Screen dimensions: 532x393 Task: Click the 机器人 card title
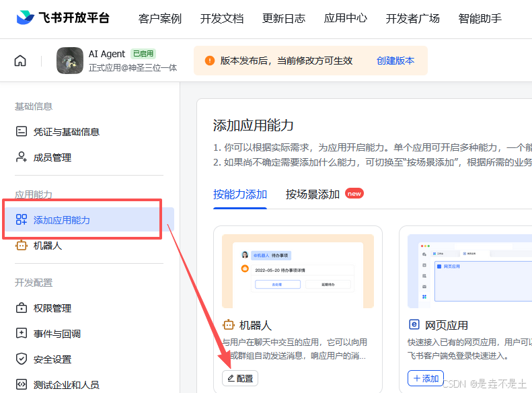[256, 325]
